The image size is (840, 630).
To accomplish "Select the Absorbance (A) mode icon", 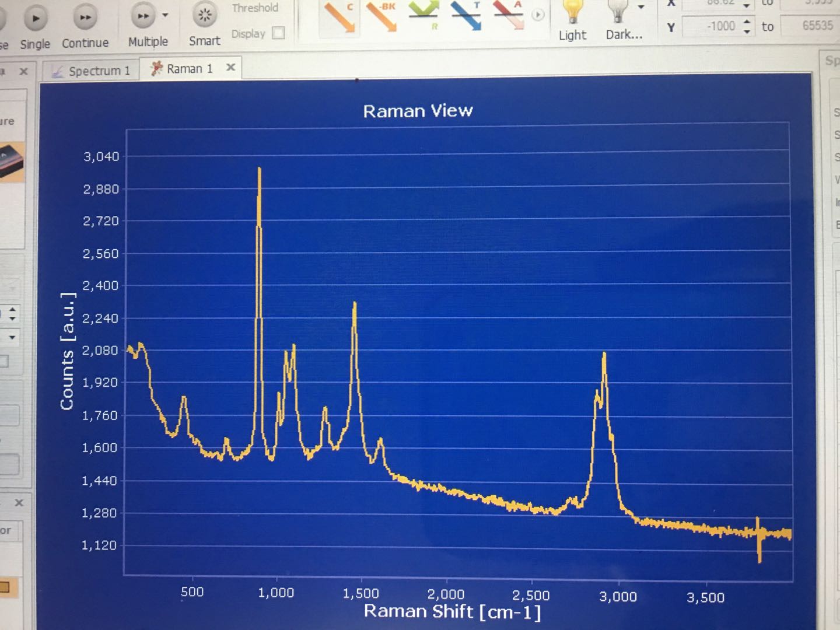I will point(508,15).
